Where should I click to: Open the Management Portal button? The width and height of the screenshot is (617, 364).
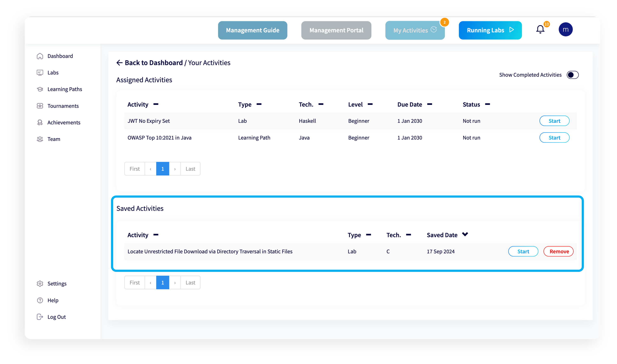[336, 30]
